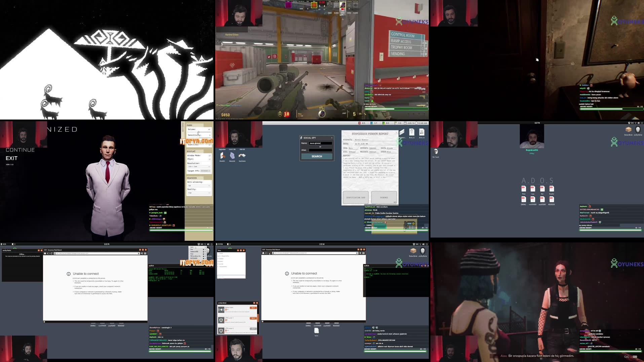Click the volume icon on 10:55 PM desktop

[x=208, y=244]
